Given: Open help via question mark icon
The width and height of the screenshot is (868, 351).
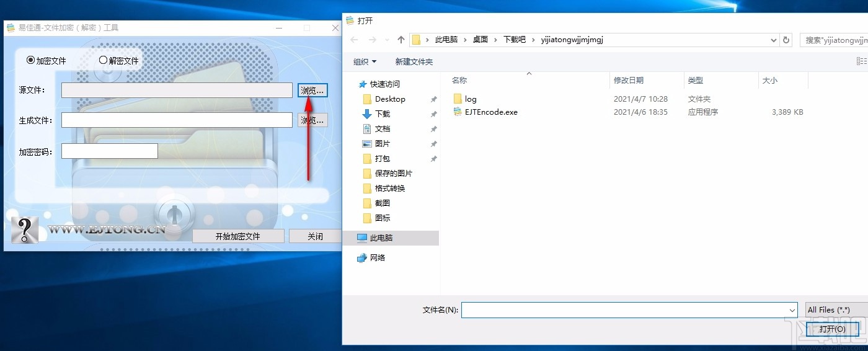Looking at the screenshot, I should pyautogui.click(x=25, y=230).
